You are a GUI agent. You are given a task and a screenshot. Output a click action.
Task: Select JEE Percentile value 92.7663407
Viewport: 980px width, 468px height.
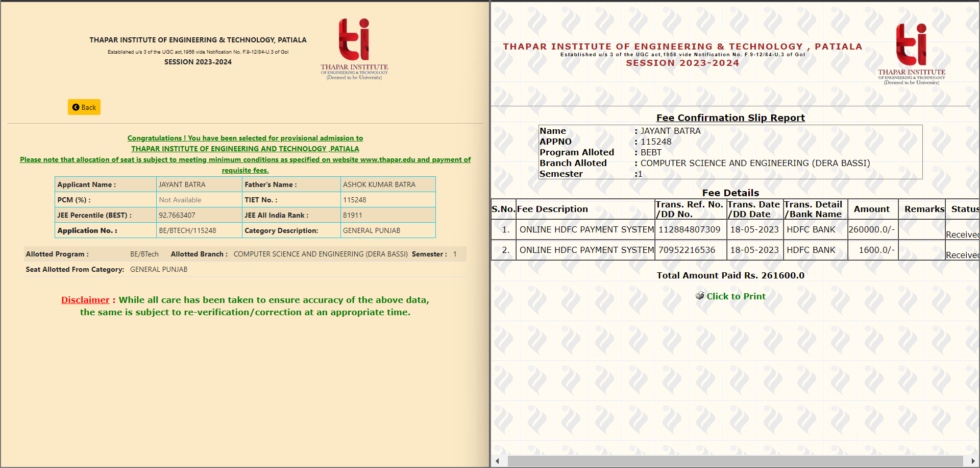(177, 215)
